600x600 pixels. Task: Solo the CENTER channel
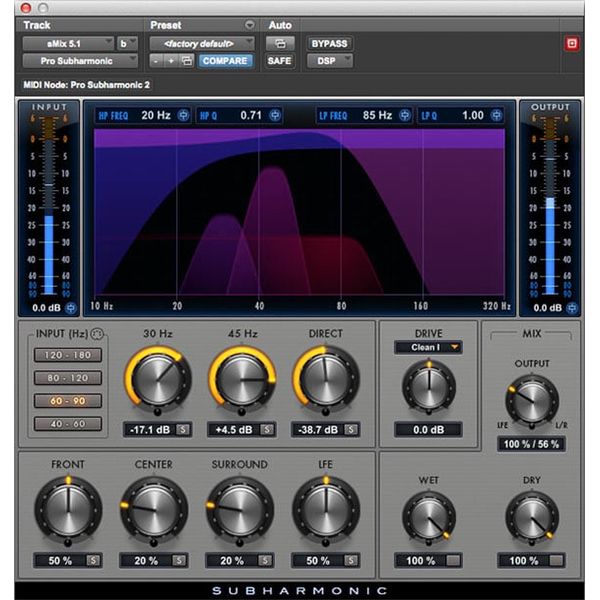[179, 561]
